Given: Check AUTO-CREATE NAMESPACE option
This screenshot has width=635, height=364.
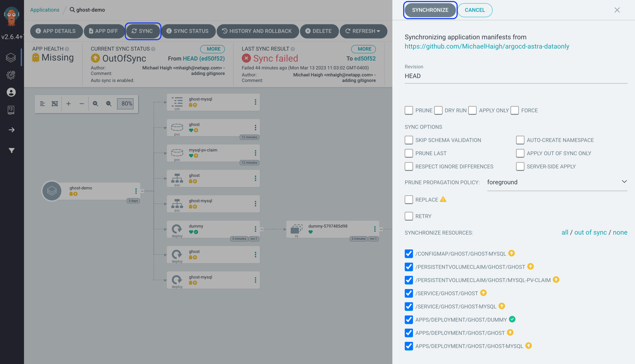Looking at the screenshot, I should point(520,140).
